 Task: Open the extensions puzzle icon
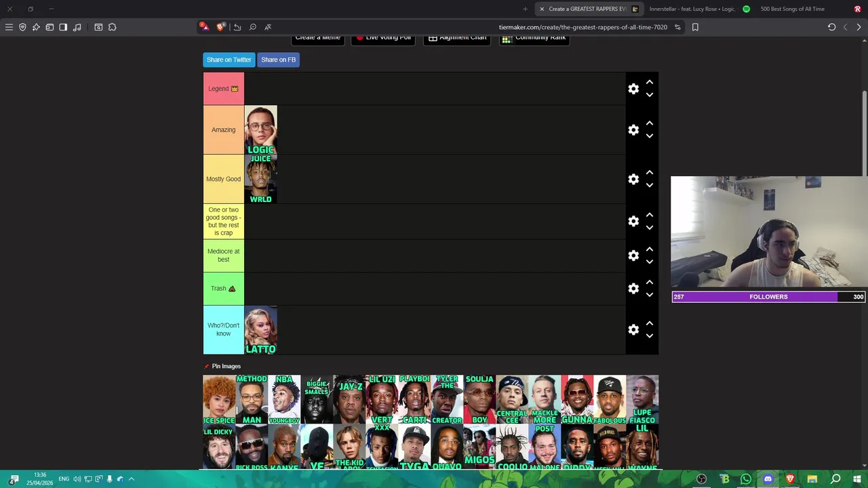click(112, 27)
